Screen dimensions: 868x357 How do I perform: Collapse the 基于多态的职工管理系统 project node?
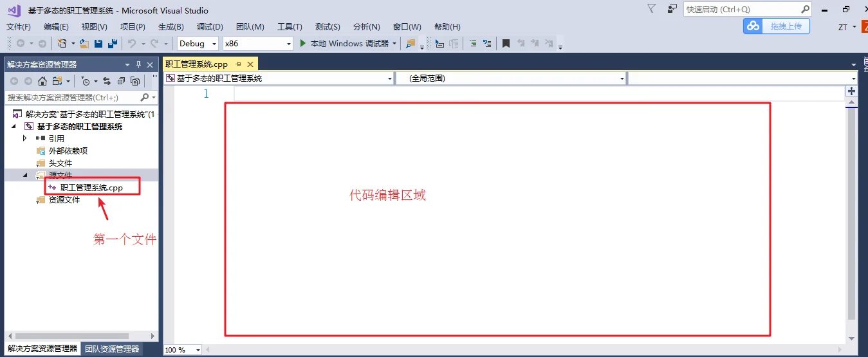tap(14, 126)
